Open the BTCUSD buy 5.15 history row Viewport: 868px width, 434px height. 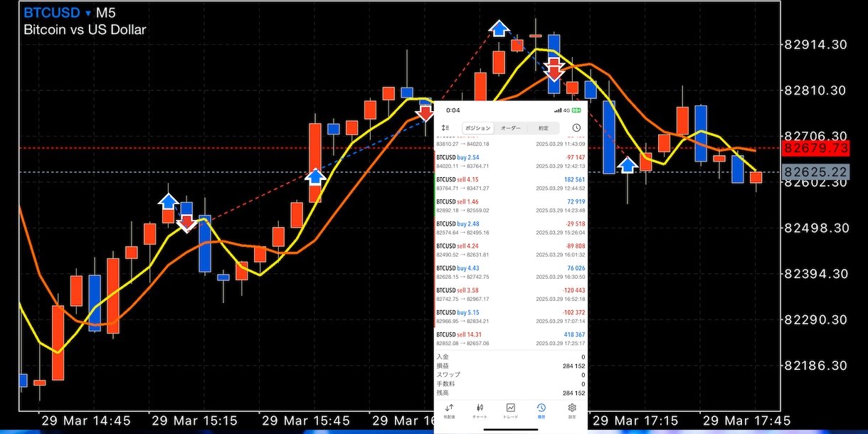tap(511, 316)
